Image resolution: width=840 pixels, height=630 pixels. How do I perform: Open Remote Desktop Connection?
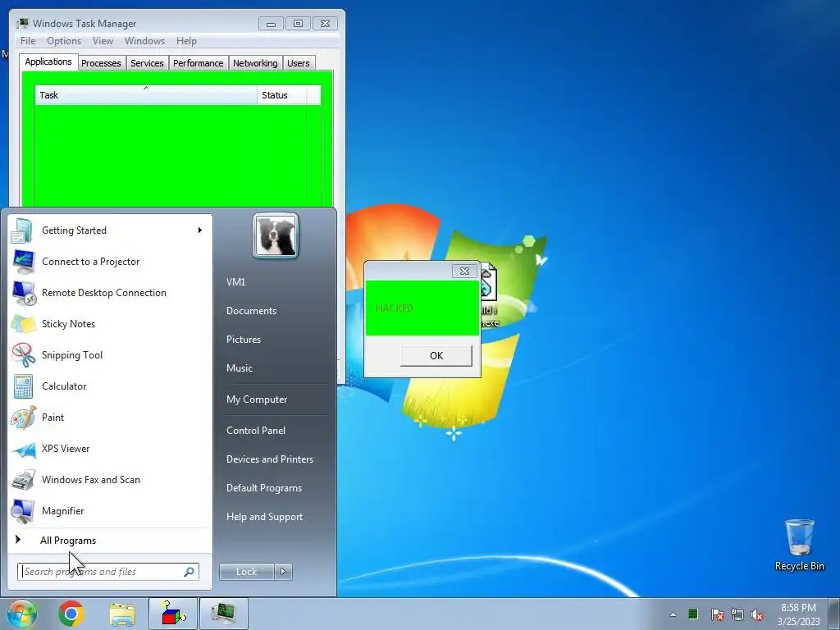click(110, 293)
